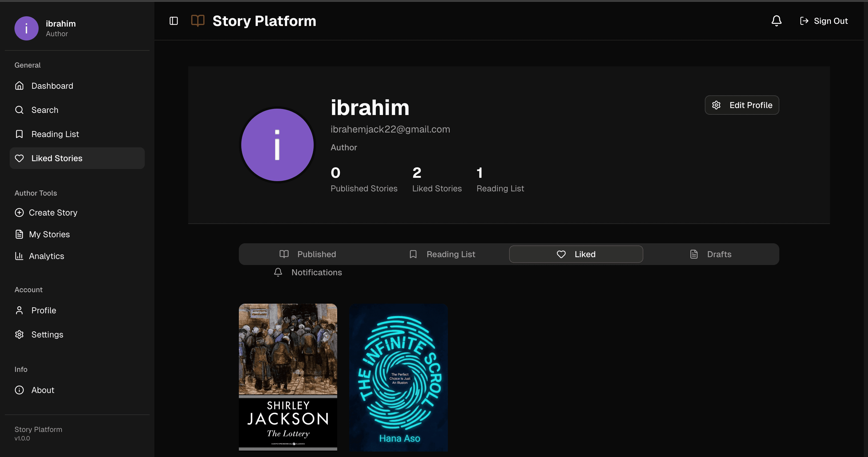Click the notification bell icon in header
Viewport: 868px width, 457px height.
coord(776,21)
